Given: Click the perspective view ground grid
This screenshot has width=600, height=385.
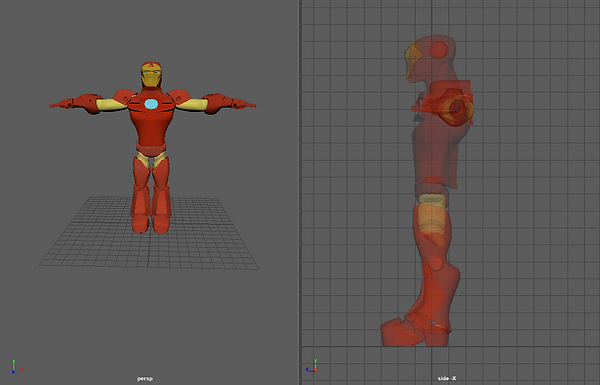Looking at the screenshot, I should (149, 233).
